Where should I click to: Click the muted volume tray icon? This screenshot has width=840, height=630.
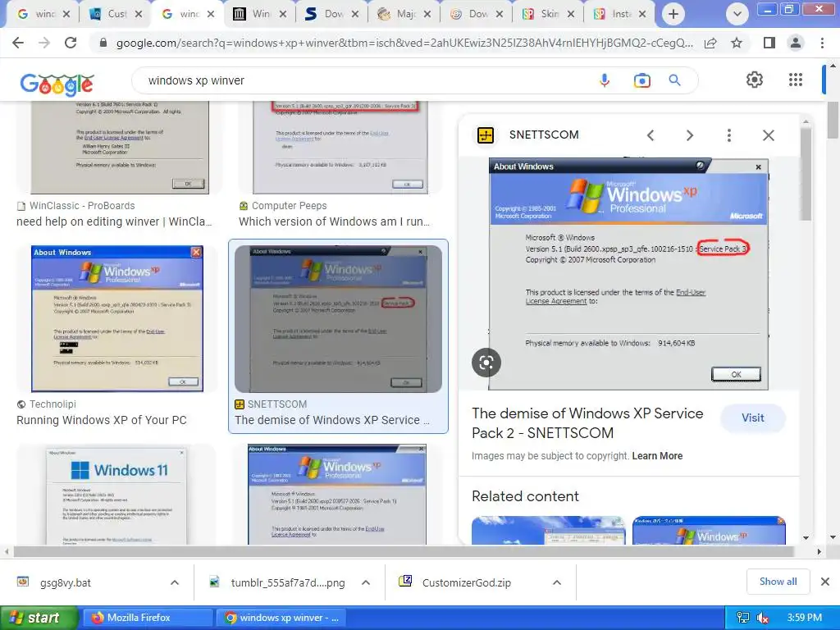click(x=763, y=618)
